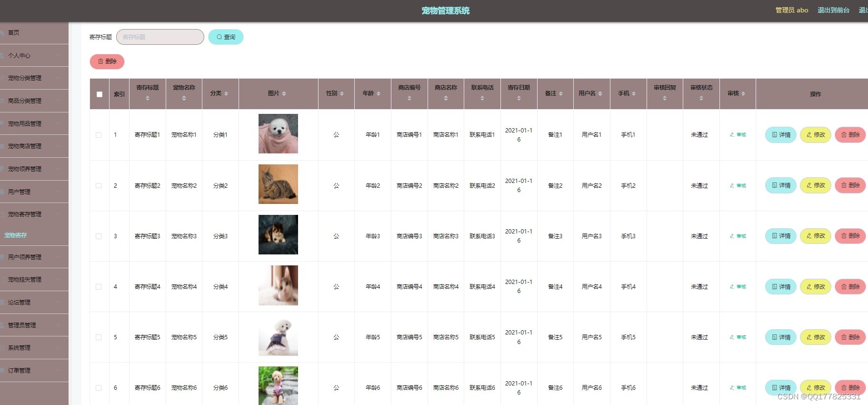The width and height of the screenshot is (868, 405).
Task: Sort table by 审核状态 column arrows
Action: tap(701, 98)
